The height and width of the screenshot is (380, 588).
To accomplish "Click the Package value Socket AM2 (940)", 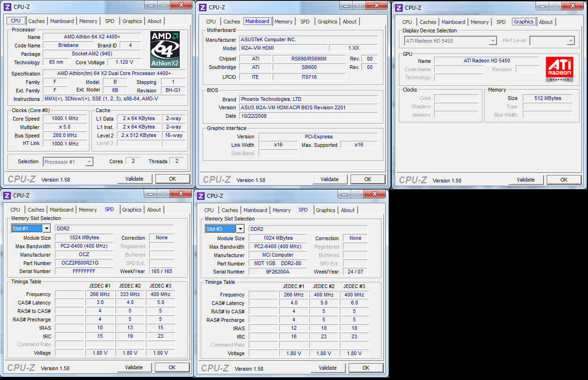I will [x=92, y=54].
